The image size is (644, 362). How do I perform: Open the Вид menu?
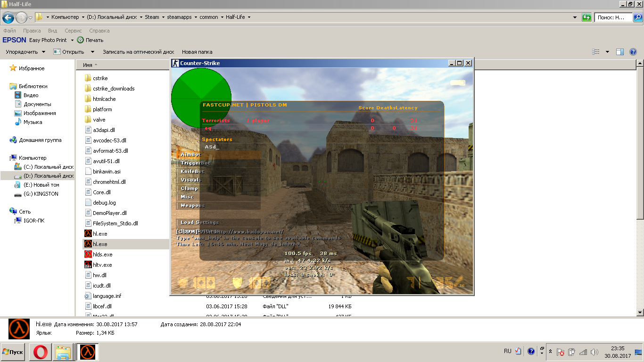(x=52, y=31)
